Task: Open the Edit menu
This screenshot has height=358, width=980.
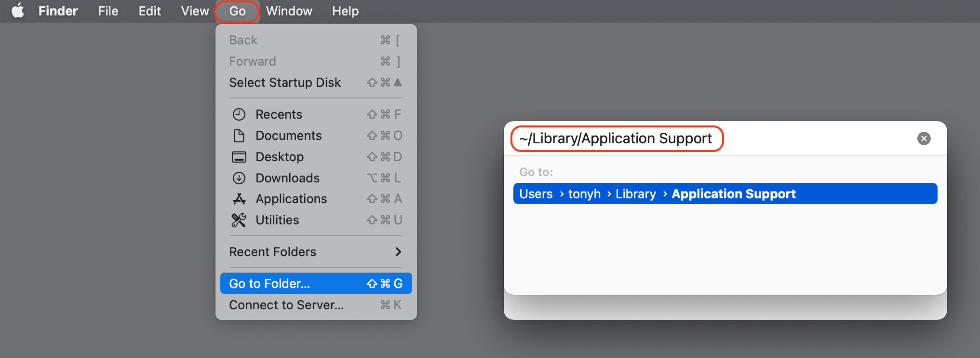Action: coord(149,11)
